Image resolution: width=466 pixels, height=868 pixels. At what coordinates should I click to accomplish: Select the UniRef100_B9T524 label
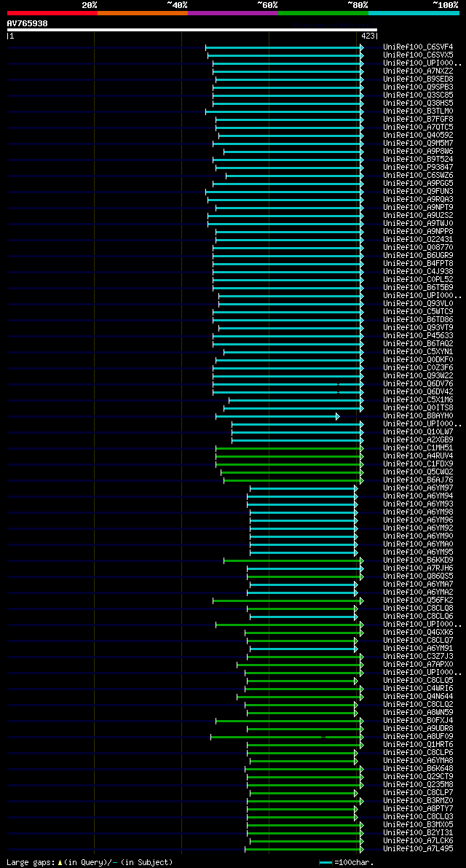pos(418,160)
